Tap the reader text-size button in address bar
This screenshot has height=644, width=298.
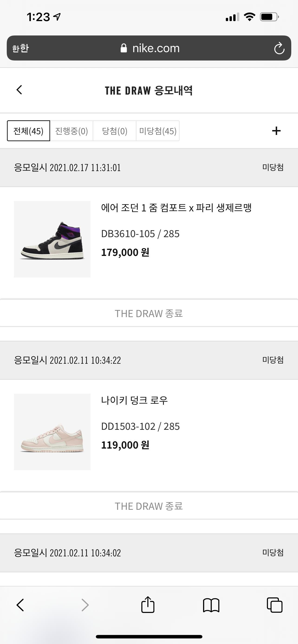click(20, 48)
